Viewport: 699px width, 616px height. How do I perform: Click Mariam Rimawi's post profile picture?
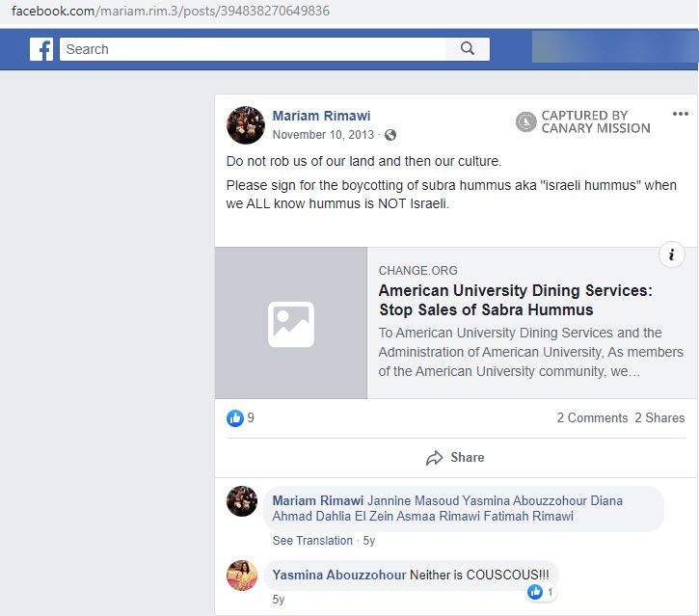245,125
